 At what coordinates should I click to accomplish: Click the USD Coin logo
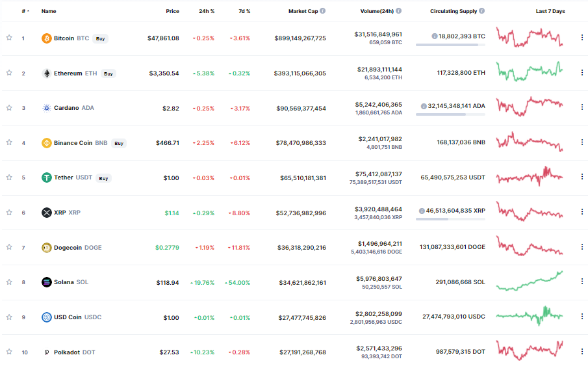[x=47, y=317]
